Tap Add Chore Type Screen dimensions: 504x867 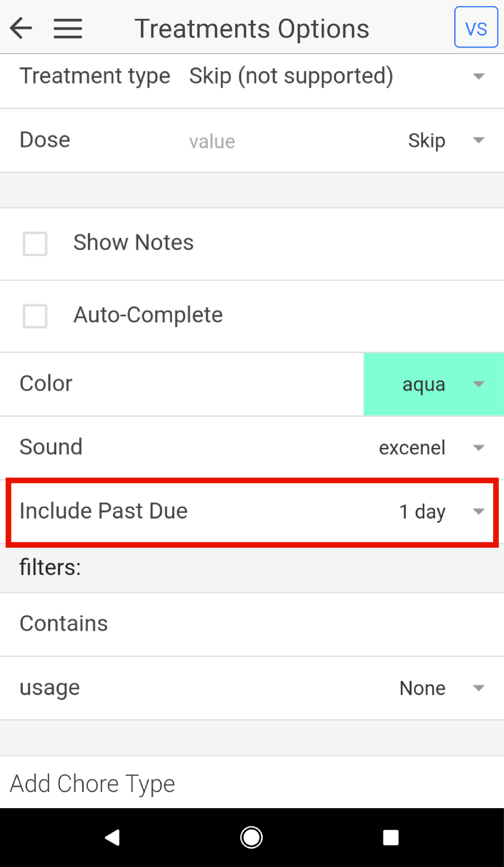pos(92,784)
